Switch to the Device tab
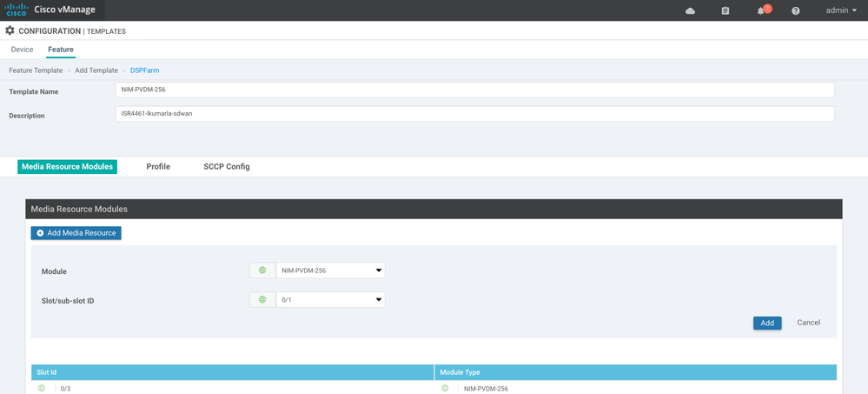Screen dimensions: 868x394 [22, 50]
